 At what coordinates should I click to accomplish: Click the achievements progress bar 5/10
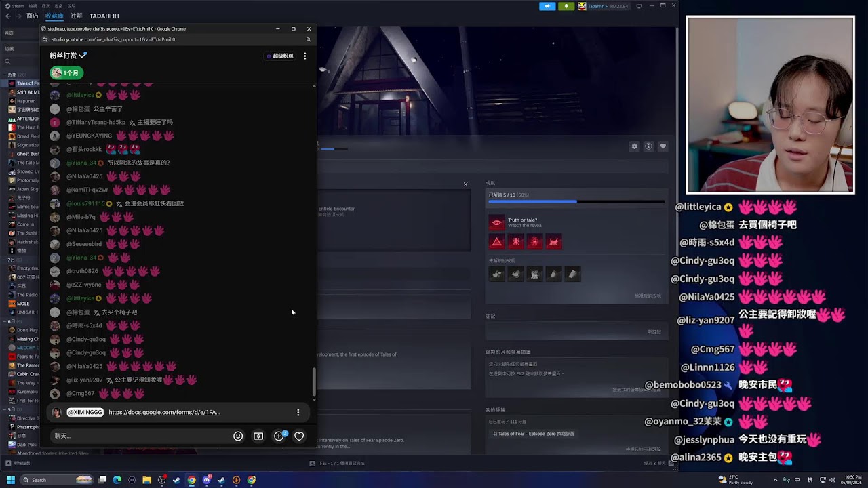coord(576,201)
